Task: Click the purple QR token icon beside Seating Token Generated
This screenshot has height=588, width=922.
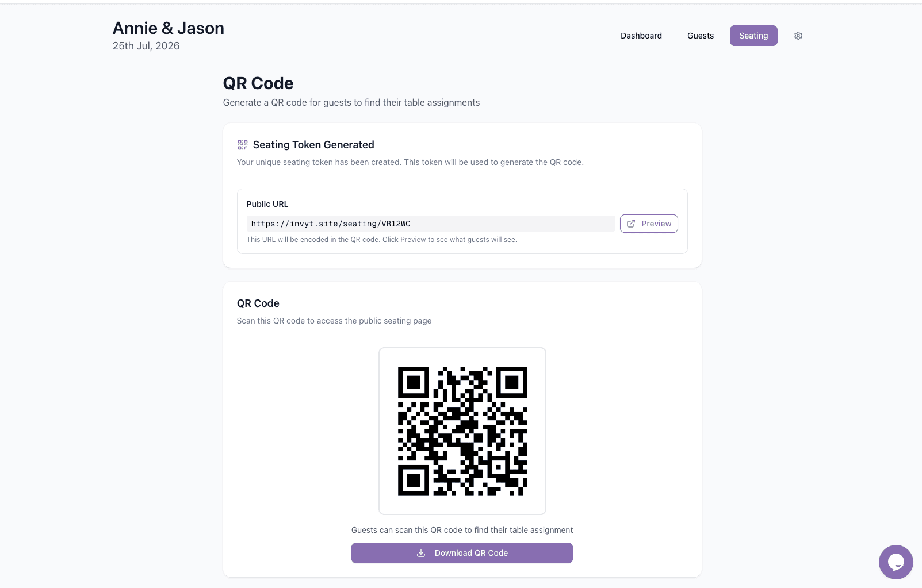Action: click(x=242, y=144)
